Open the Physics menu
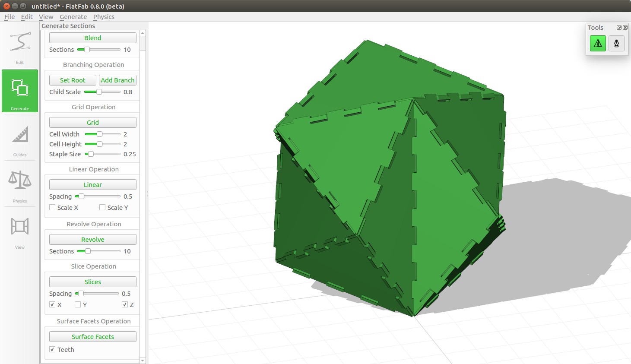The image size is (631, 364). coord(104,17)
